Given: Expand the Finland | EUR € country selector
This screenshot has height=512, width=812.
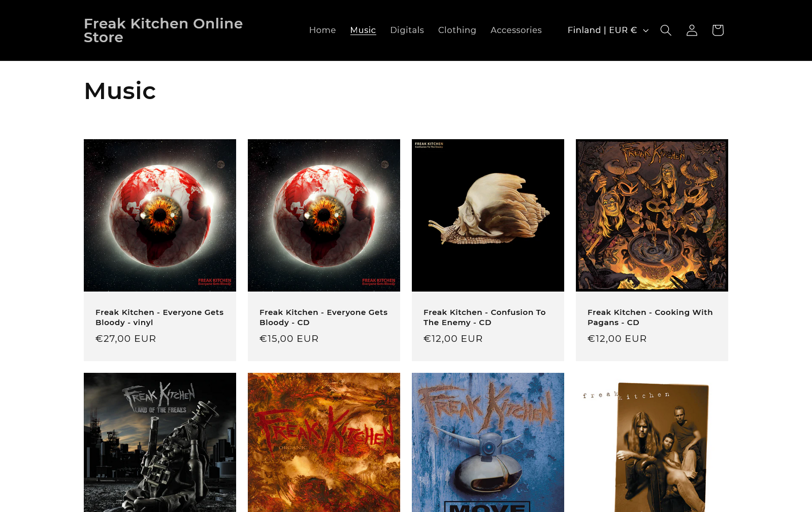Looking at the screenshot, I should (x=608, y=30).
